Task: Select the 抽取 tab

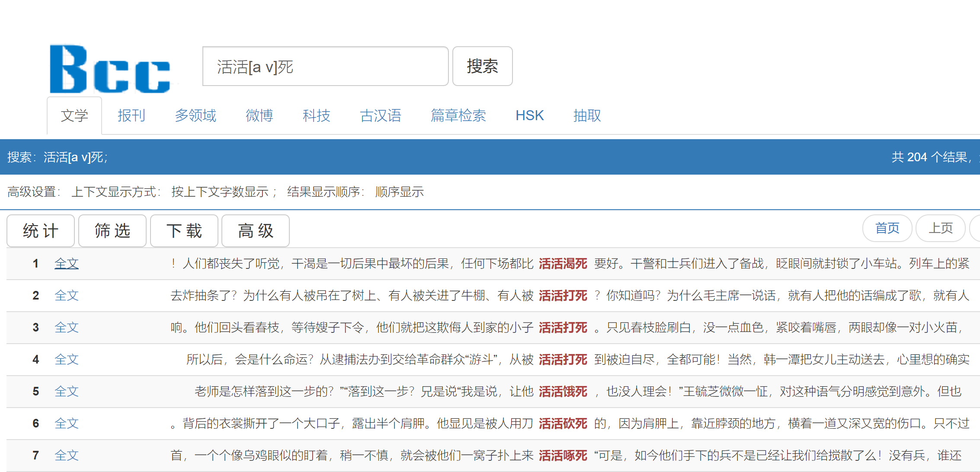Action: click(587, 115)
